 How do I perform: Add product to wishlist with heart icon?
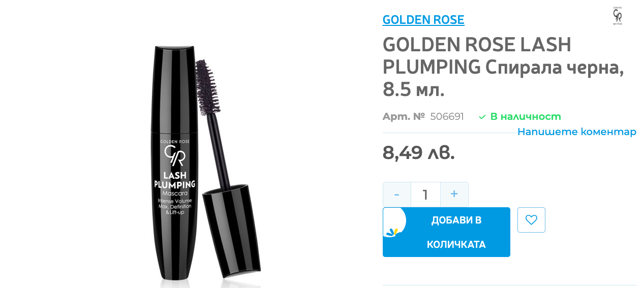[531, 220]
